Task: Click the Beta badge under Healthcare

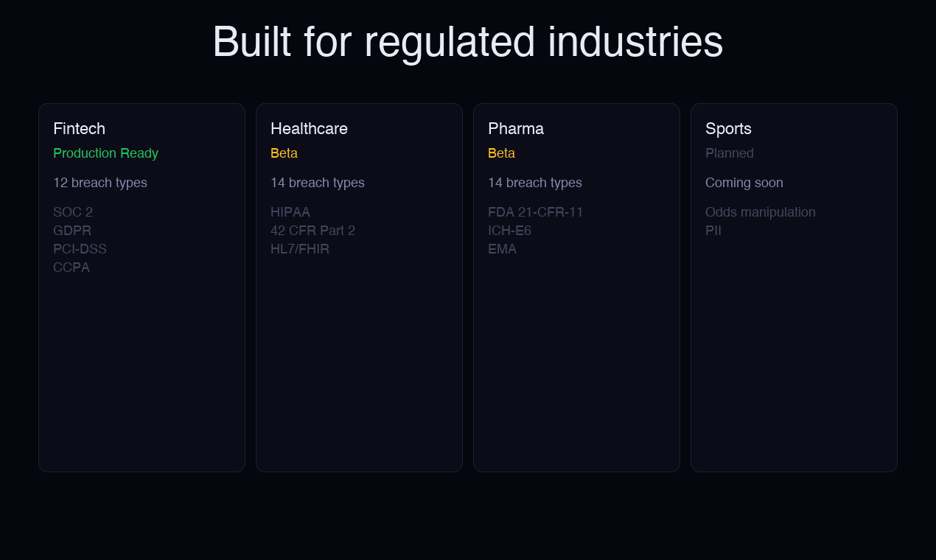Action: [284, 153]
